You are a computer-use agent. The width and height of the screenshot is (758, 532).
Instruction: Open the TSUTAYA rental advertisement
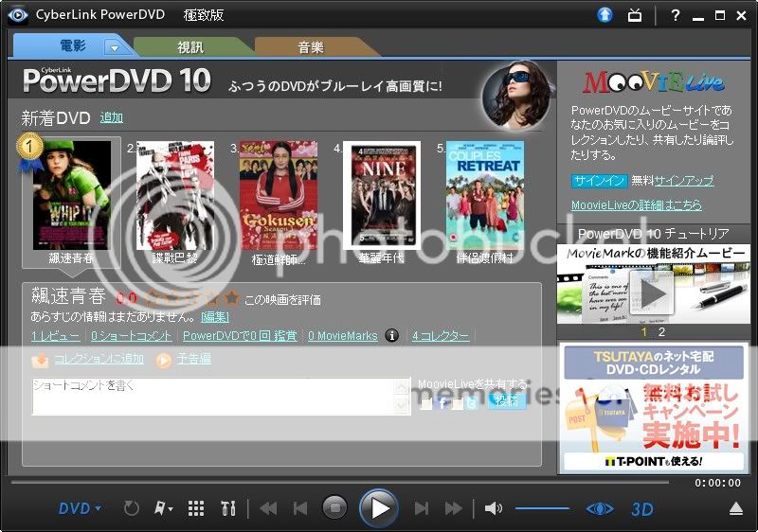pos(654,408)
